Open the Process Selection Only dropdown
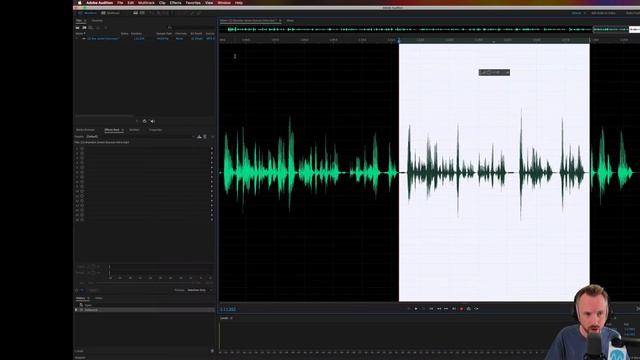Viewport: 640px width, 360px height. coord(199,290)
